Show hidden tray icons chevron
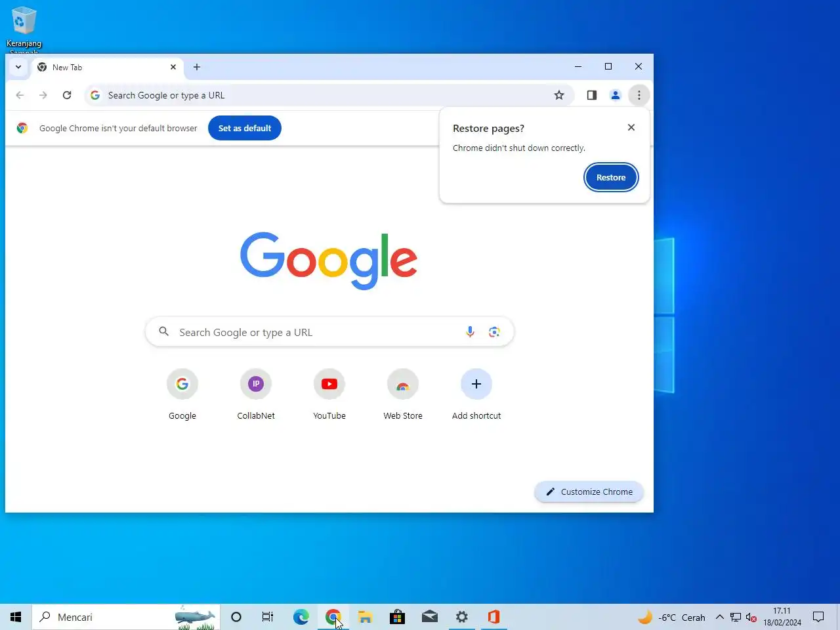This screenshot has height=630, width=840. pyautogui.click(x=719, y=618)
